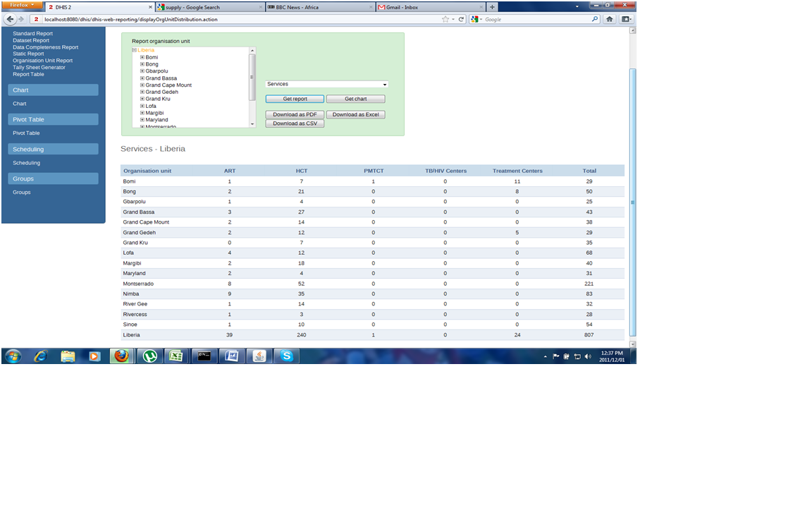Open the Services group set dropdown

[326, 84]
